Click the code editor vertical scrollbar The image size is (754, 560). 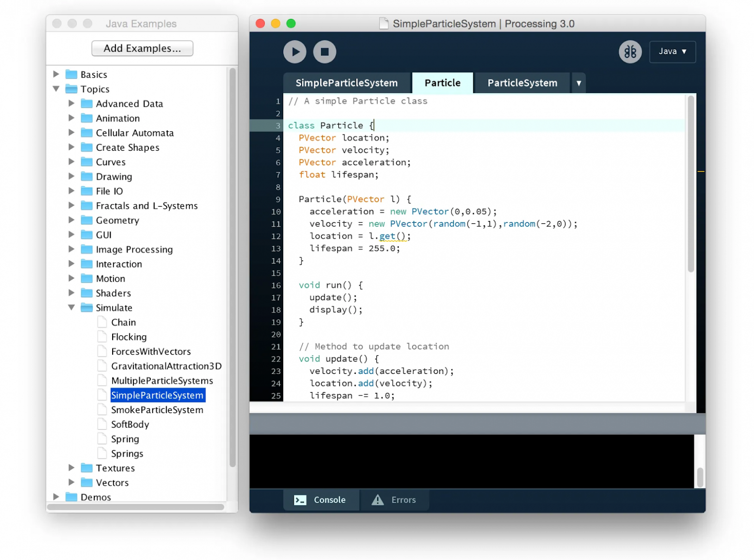pyautogui.click(x=691, y=184)
